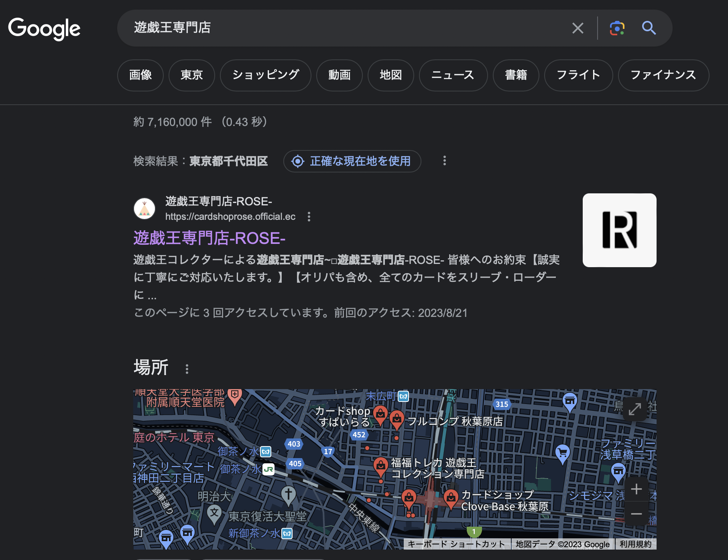Open the ニュース filter tab
The width and height of the screenshot is (728, 560).
(453, 75)
